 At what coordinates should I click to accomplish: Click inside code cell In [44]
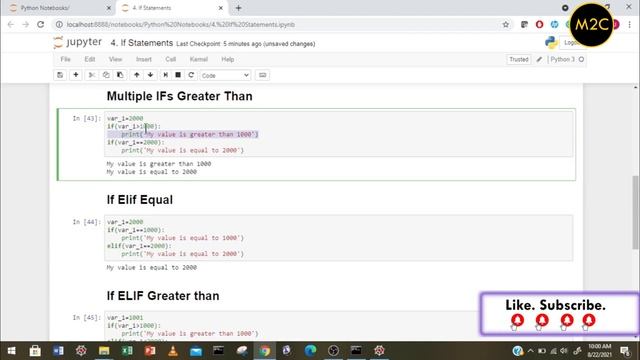pos(338,238)
